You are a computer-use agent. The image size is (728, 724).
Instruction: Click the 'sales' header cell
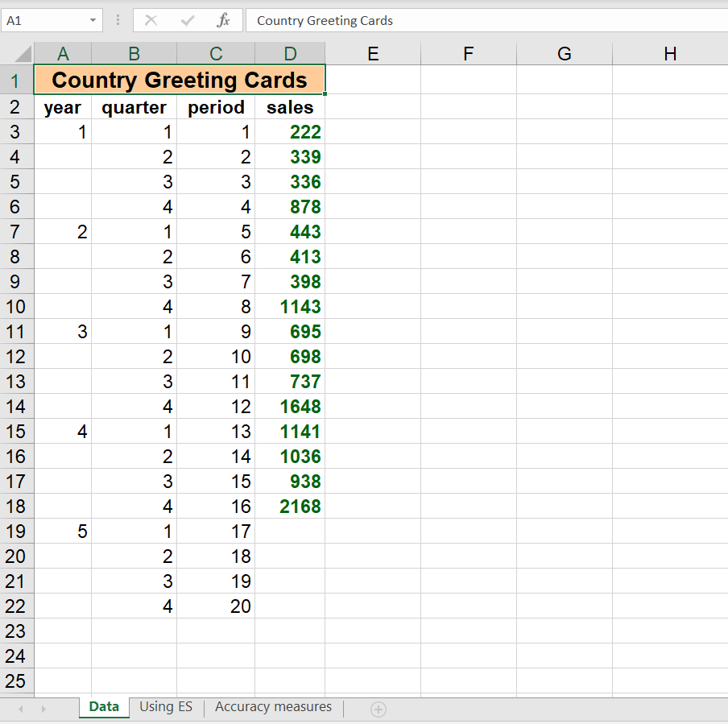[x=290, y=107]
